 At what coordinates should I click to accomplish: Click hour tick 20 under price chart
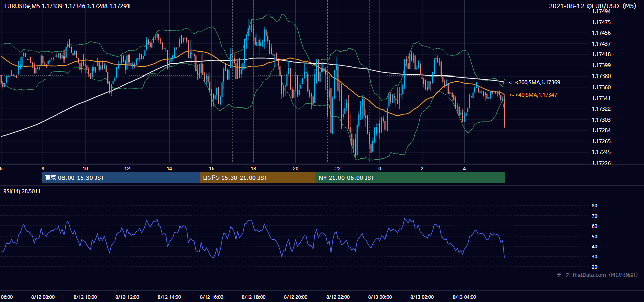tap(296, 168)
